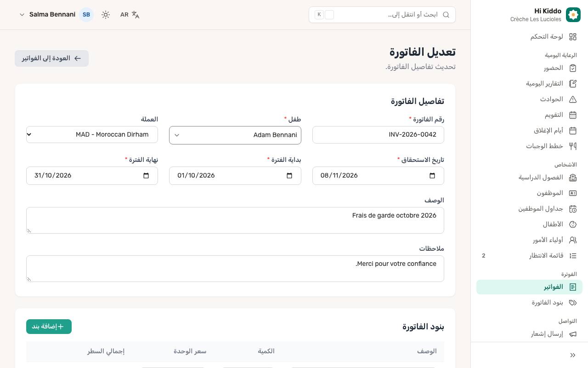
Task: Click the daily reports icon
Action: (x=573, y=84)
